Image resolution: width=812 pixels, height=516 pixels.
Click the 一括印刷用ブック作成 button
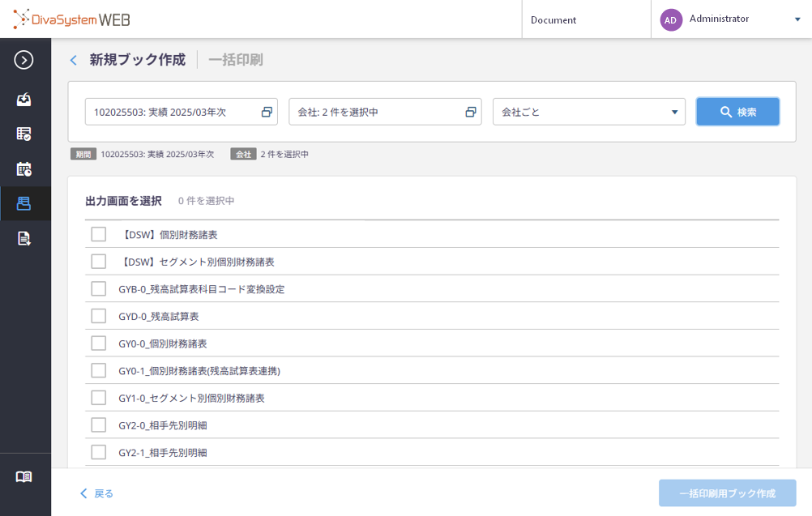point(727,493)
